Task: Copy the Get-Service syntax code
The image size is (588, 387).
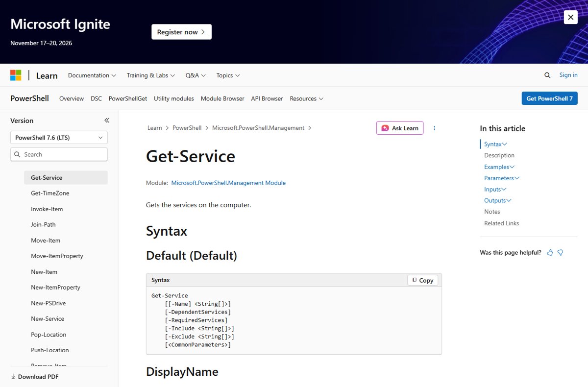Action: [x=422, y=280]
